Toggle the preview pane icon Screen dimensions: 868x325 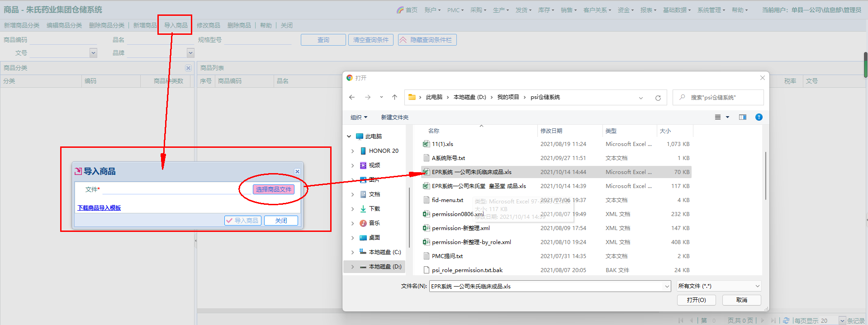[742, 117]
